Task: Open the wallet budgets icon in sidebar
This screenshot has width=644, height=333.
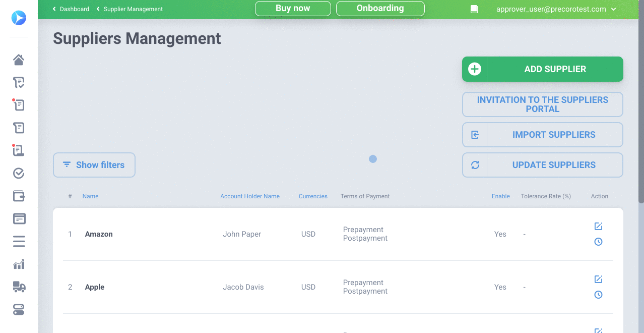Action: [19, 196]
